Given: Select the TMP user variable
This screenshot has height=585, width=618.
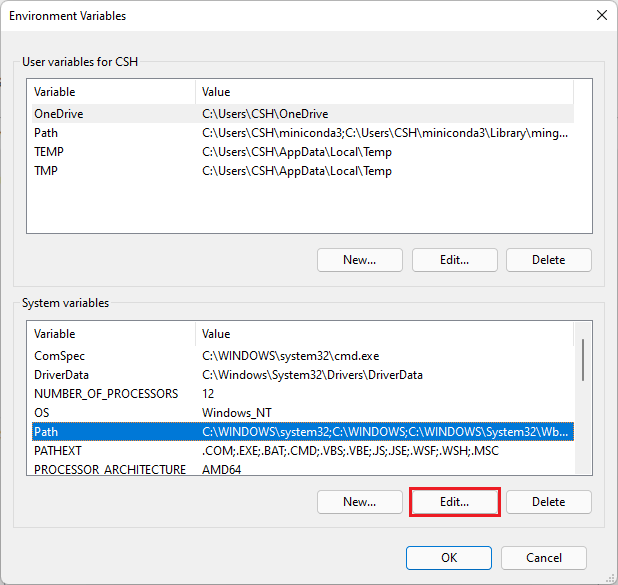Looking at the screenshot, I should pos(303,171).
